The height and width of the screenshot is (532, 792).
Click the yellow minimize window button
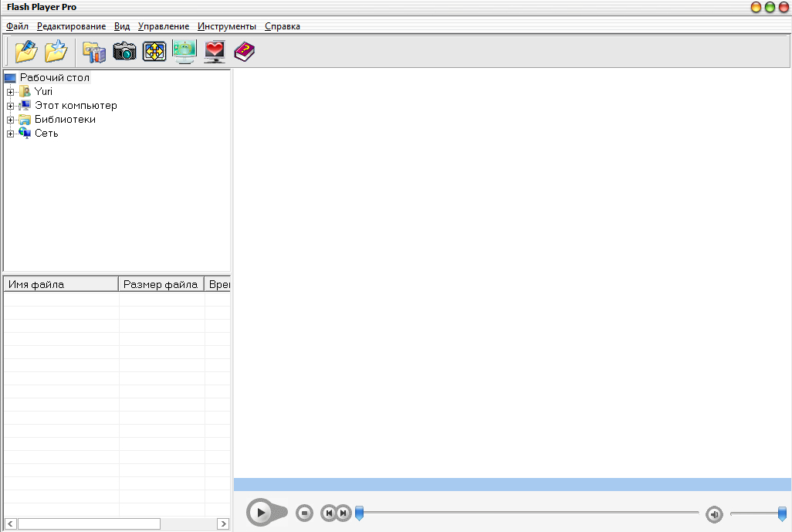(756, 7)
